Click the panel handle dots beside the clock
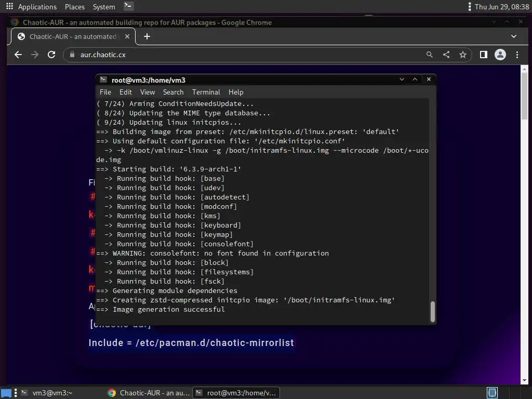Screen dimensions: 532x399 coord(469,7)
